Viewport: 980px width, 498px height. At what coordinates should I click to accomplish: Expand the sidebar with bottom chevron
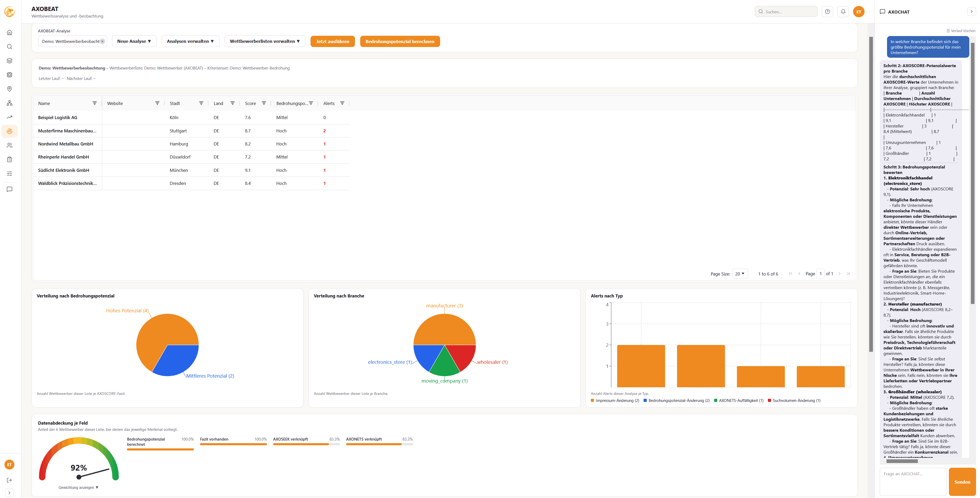coord(9,493)
